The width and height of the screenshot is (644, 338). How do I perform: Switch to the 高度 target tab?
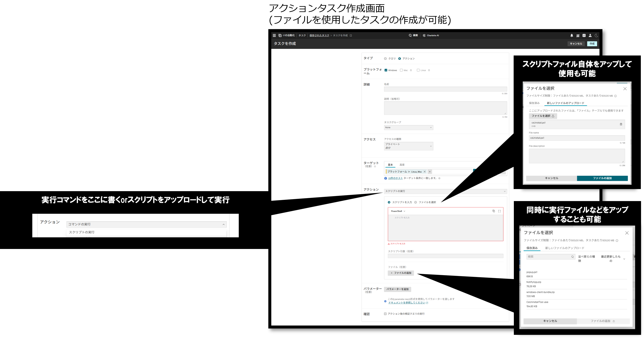click(x=402, y=165)
